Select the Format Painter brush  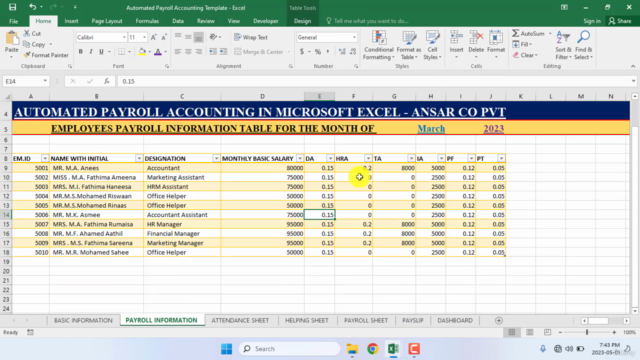(x=27, y=55)
